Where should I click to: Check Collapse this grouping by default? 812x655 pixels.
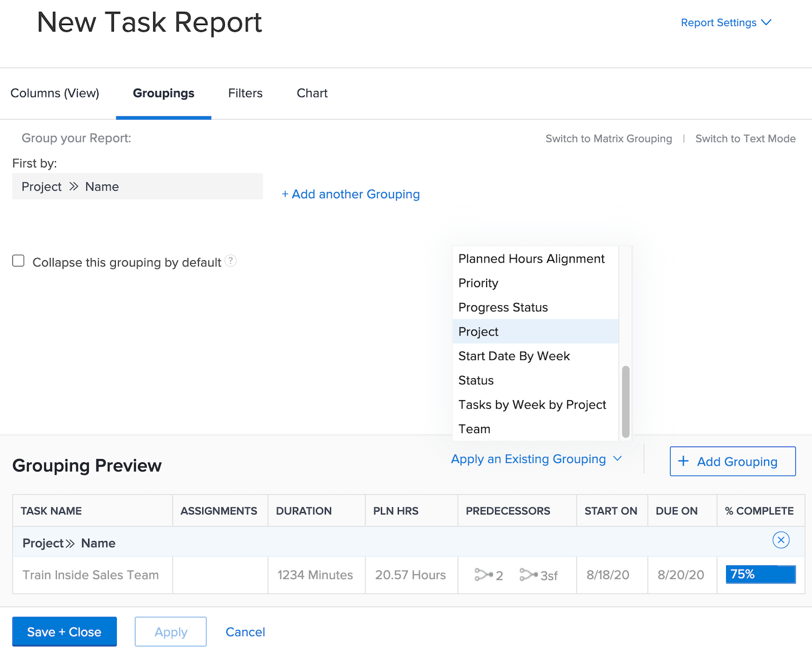[x=18, y=260]
